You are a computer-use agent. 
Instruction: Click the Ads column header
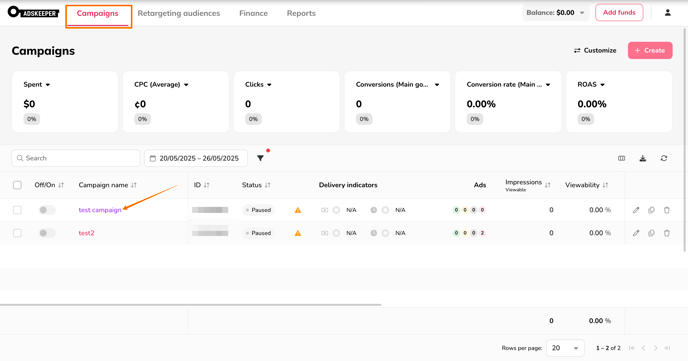pyautogui.click(x=480, y=185)
